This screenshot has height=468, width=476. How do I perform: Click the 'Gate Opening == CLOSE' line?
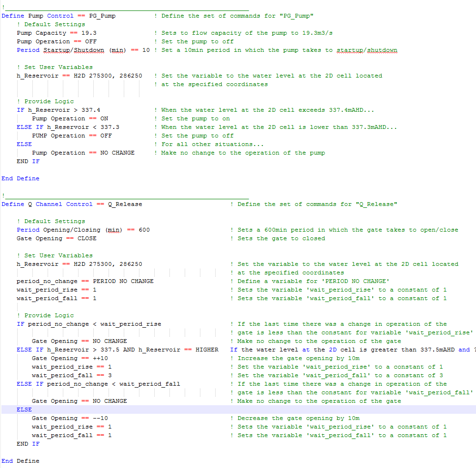(x=57, y=238)
